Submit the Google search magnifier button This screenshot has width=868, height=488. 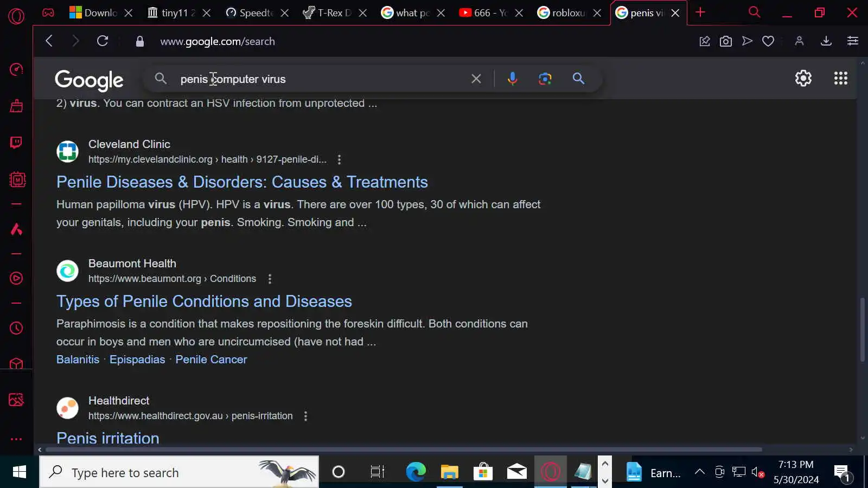578,79
